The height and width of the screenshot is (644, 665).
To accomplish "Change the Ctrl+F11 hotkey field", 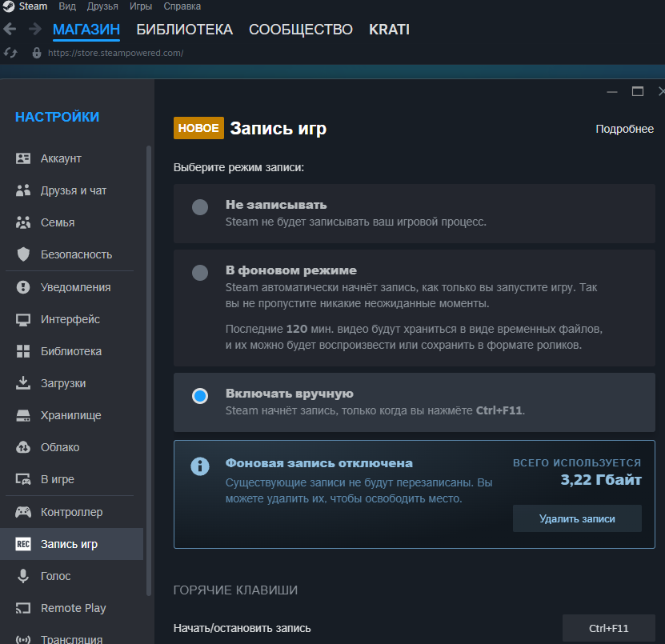I will click(x=609, y=628).
